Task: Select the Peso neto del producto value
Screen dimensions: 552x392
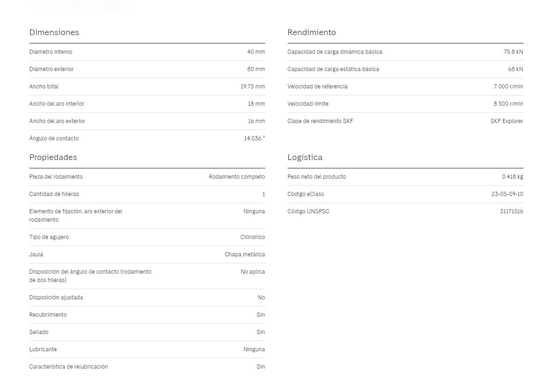Action: [513, 177]
